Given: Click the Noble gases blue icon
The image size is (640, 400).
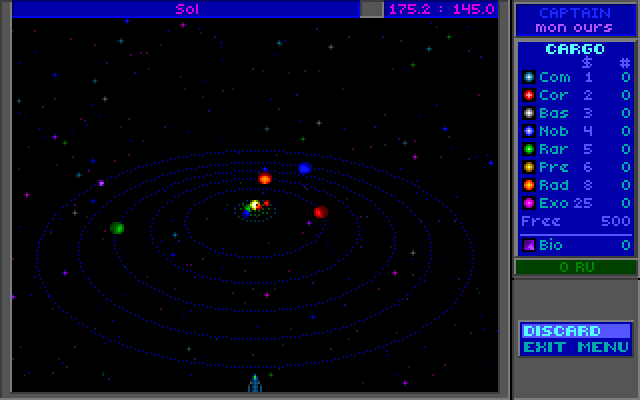Looking at the screenshot, I should click(529, 131).
